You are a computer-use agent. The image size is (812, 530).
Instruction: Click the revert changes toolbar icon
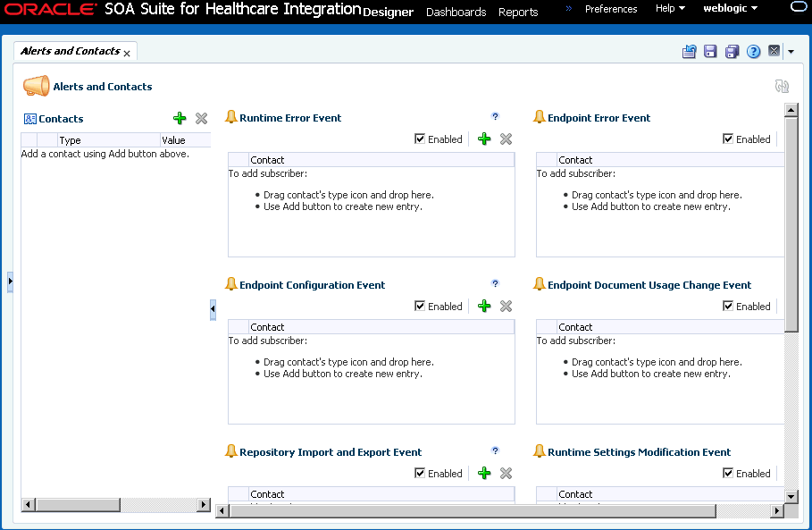coord(689,52)
